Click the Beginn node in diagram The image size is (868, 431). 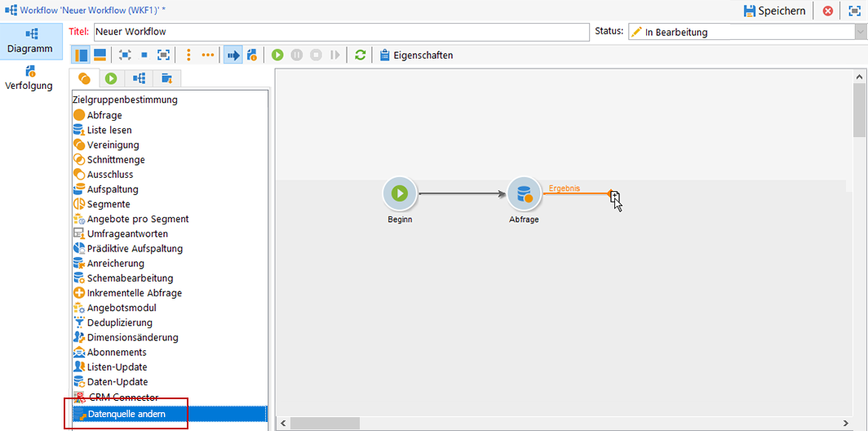tap(400, 193)
